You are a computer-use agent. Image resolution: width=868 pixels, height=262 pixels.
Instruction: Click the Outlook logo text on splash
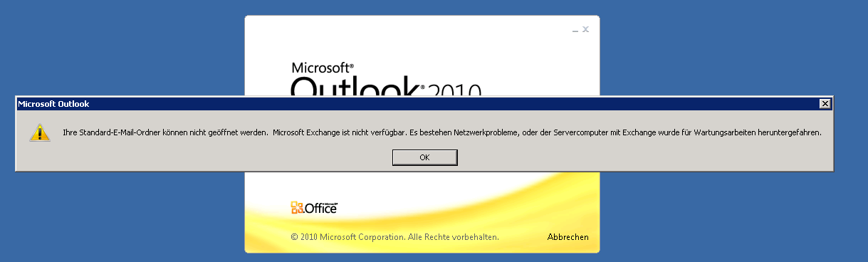pyautogui.click(x=354, y=88)
